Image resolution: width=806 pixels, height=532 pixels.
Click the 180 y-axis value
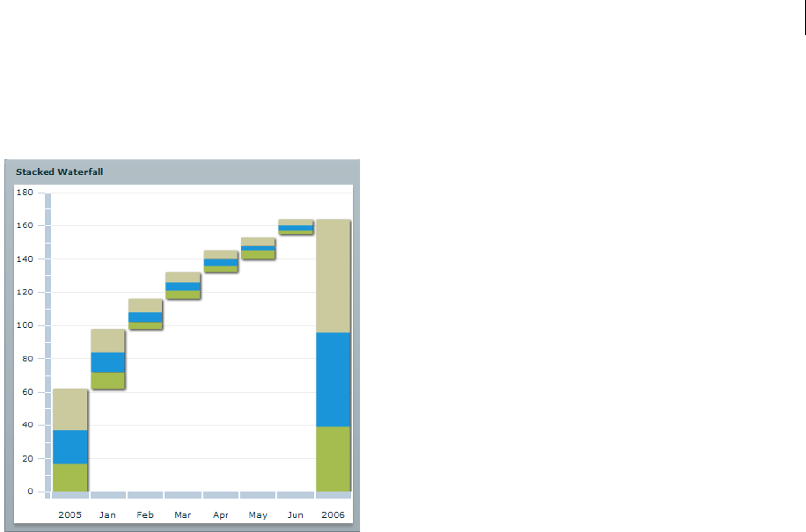(25, 192)
